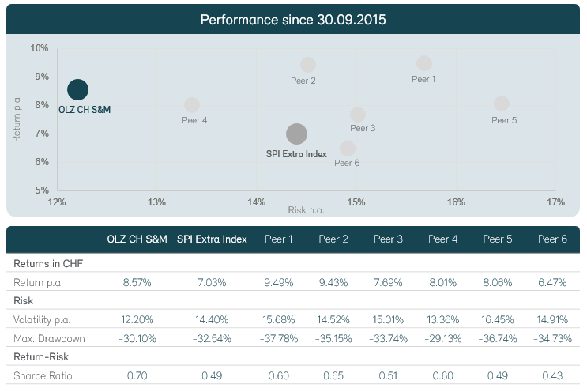Select the Peer 6 scatter marker
The width and height of the screenshot is (587, 392).
tap(348, 149)
